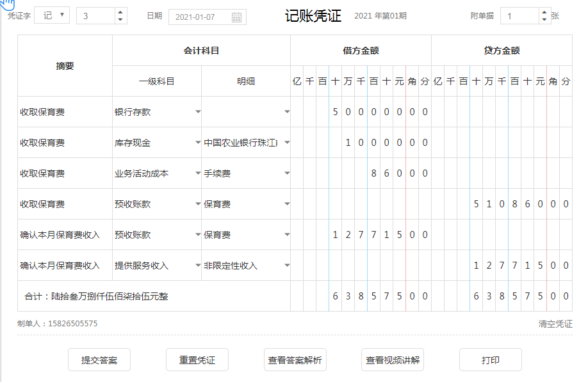This screenshot has width=588, height=382.
Task: Expand the 提供服务收入 account dropdown
Action: 198,266
